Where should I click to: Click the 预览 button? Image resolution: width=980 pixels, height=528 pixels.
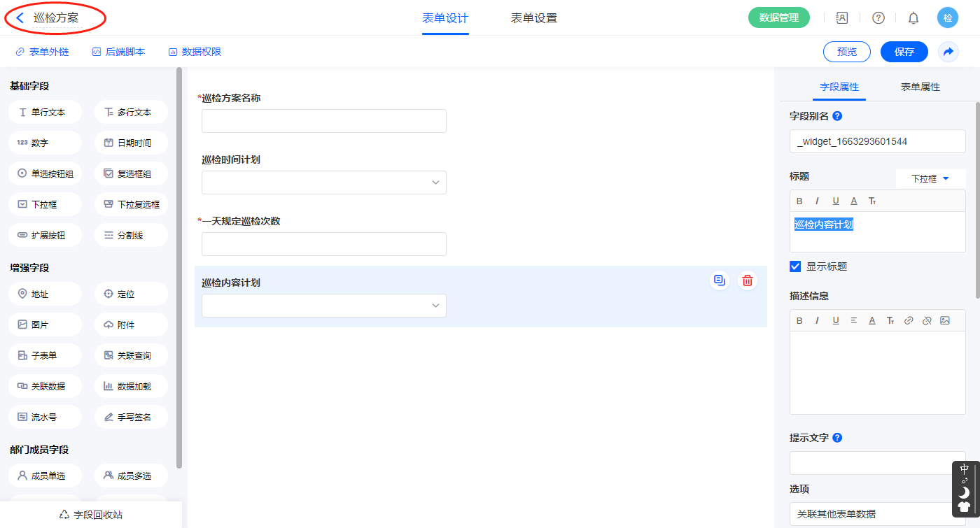click(846, 52)
